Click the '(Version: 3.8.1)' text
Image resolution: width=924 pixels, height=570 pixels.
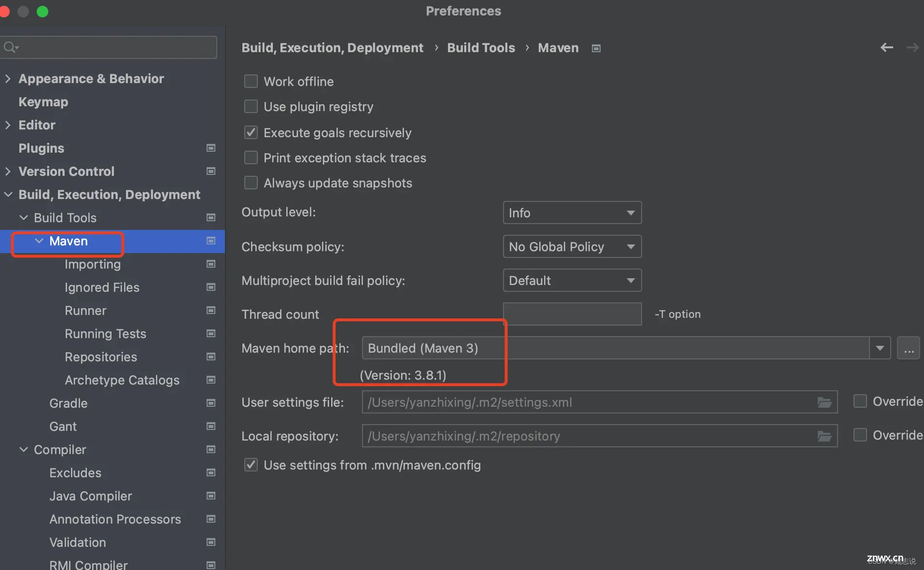point(403,375)
